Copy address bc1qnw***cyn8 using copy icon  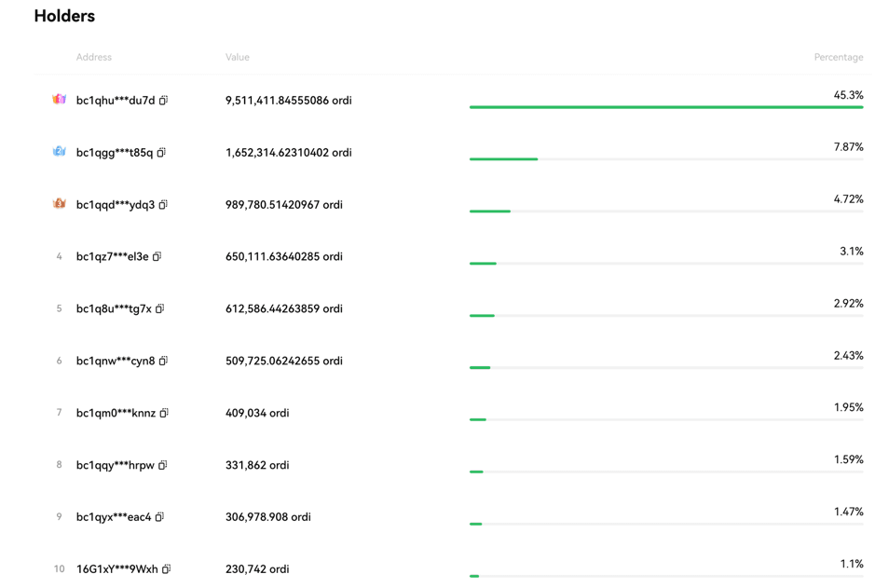(163, 361)
